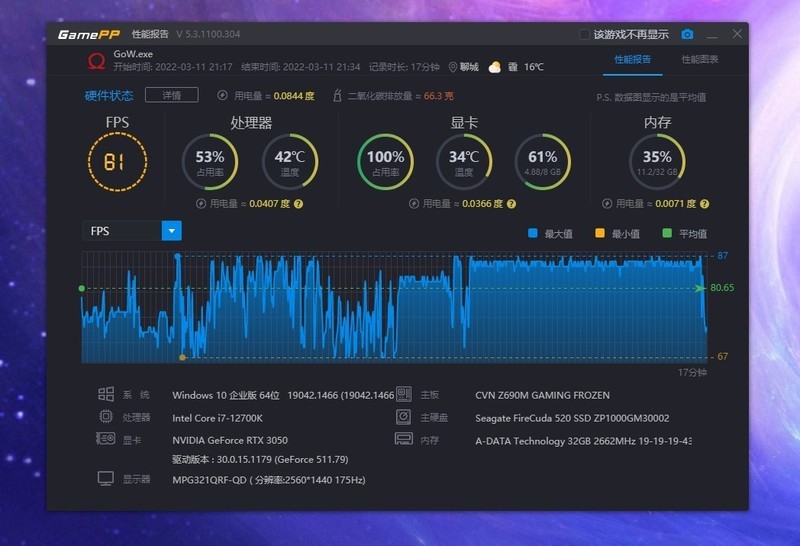Click the weather cloud icon
Viewport: 800px width, 546px height.
coord(494,67)
